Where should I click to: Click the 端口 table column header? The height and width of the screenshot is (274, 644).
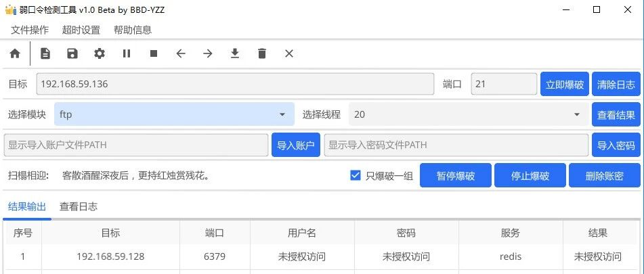[x=215, y=233]
